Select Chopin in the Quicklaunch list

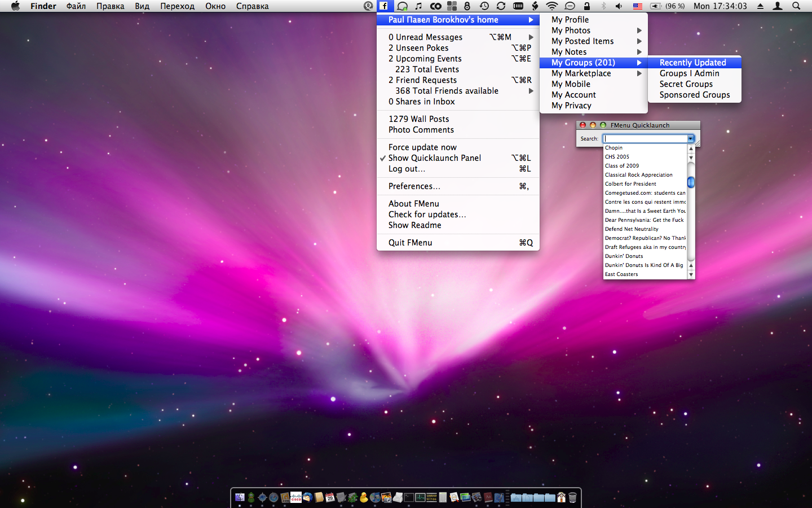coord(645,148)
